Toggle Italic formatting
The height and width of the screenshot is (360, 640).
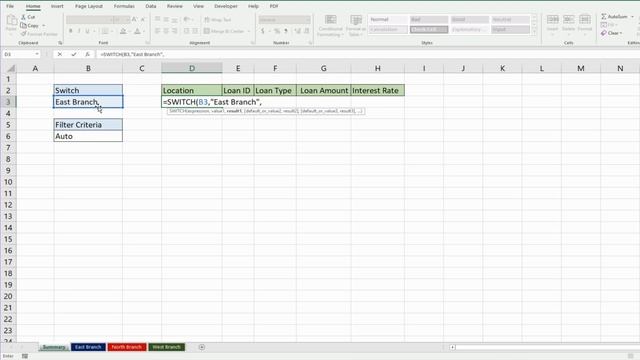79,31
